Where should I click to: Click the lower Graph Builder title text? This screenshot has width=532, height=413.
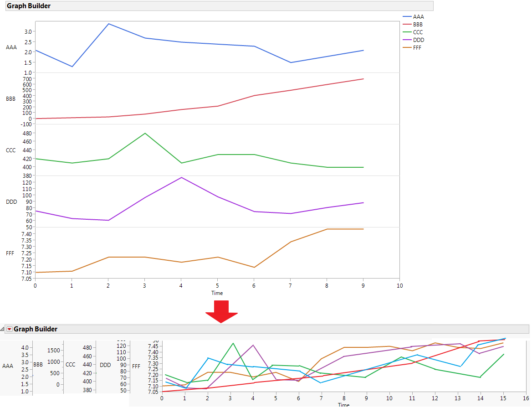[36, 329]
